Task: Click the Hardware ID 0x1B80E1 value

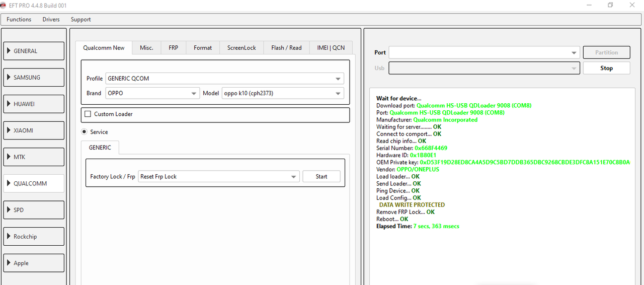Action: pos(423,156)
